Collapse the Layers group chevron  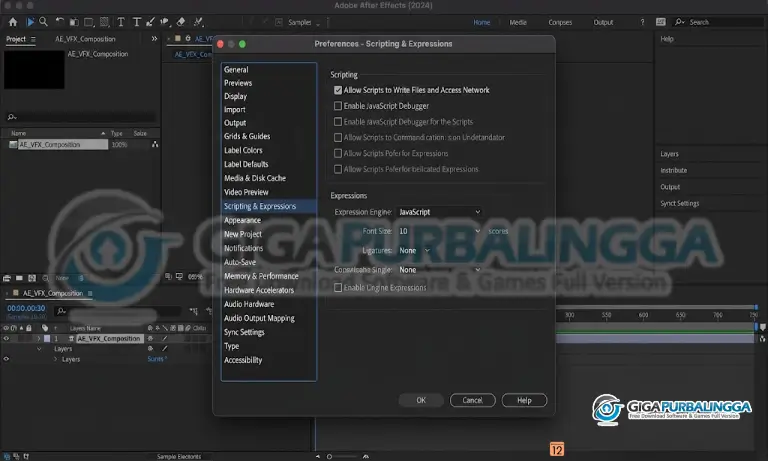click(39, 349)
